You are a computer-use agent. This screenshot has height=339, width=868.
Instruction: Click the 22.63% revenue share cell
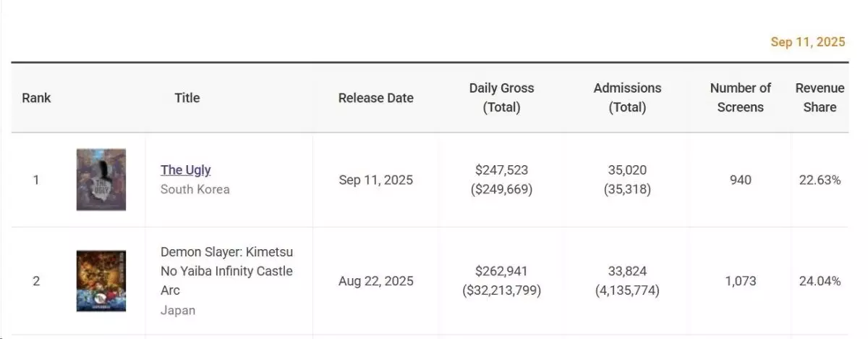point(820,180)
